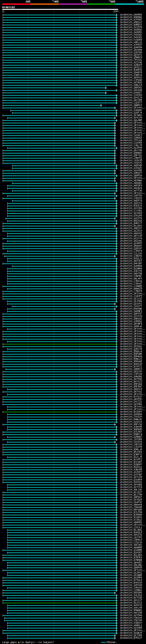Click hit UniRef100_C9KX43
Image resolution: width=146 pixels, height=644 pixels.
(x=131, y=588)
